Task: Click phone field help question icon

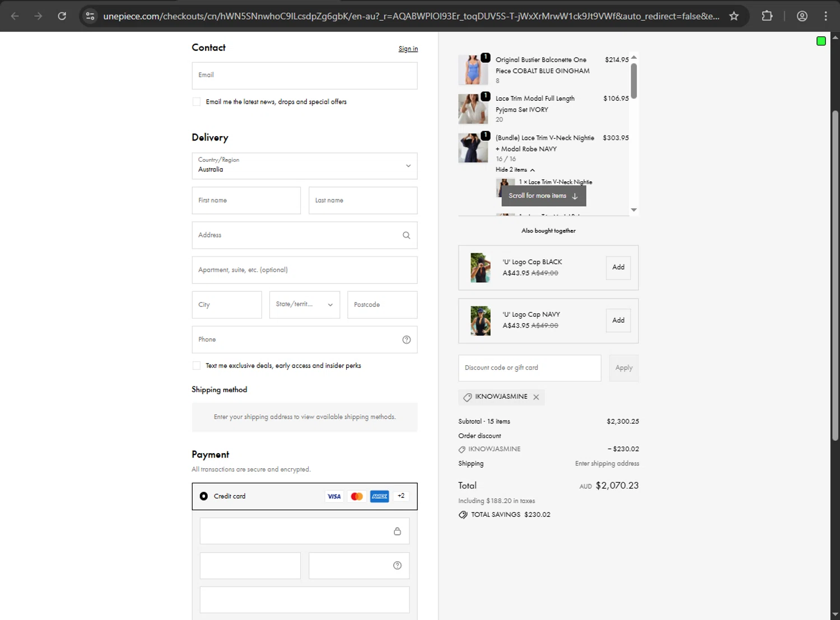Action: coord(407,339)
